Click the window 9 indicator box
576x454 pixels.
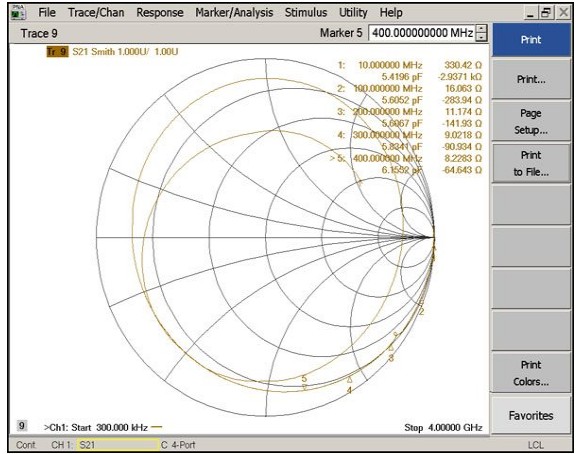(x=22, y=426)
